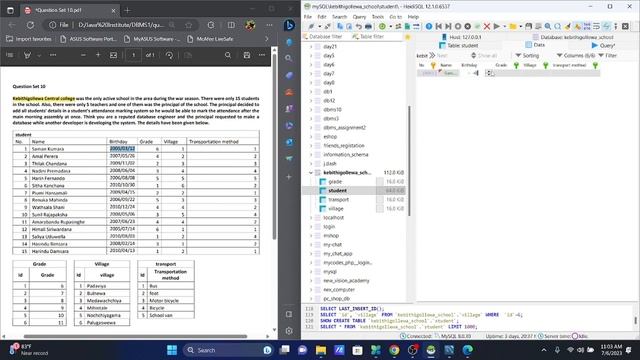Open the PDF contents pane icon
The width and height of the screenshot is (640, 360).
pos(10,55)
